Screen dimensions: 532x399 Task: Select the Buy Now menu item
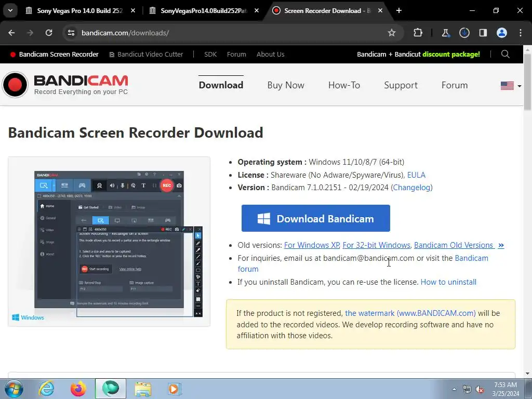tap(286, 85)
